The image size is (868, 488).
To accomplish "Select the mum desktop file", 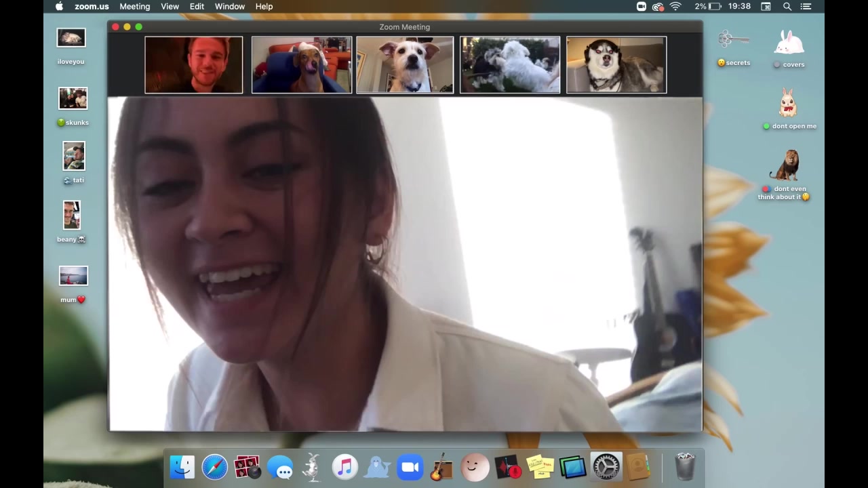I will tap(73, 284).
